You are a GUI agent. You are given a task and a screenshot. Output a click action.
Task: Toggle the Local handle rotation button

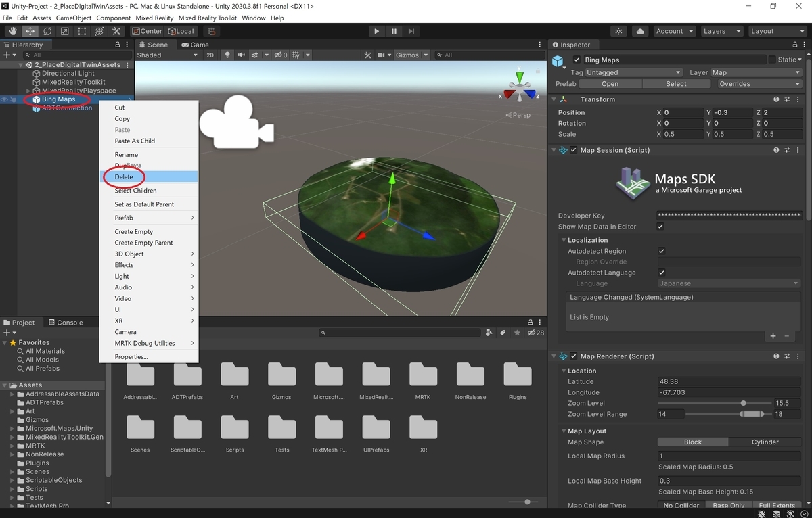point(181,31)
